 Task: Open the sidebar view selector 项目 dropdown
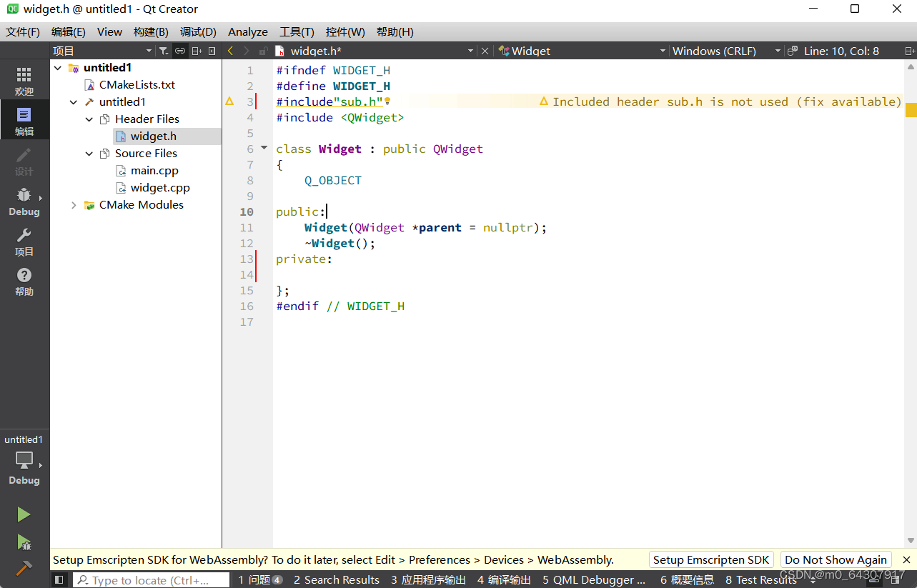pos(102,51)
